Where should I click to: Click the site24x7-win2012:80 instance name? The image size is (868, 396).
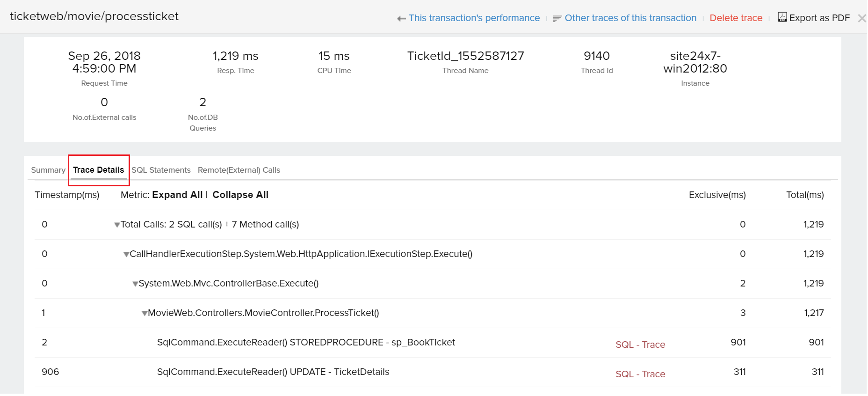tap(695, 62)
